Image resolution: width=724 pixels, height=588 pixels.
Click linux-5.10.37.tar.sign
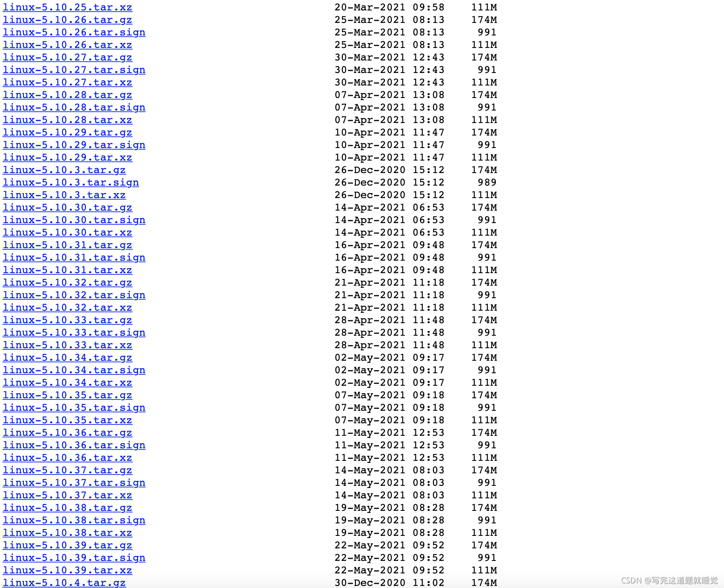(x=74, y=483)
